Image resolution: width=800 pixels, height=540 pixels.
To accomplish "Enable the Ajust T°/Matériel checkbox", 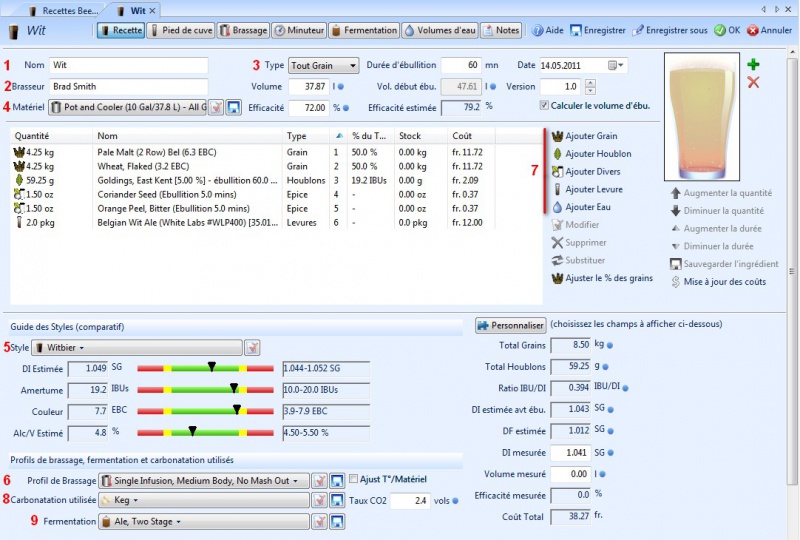I will tap(355, 480).
